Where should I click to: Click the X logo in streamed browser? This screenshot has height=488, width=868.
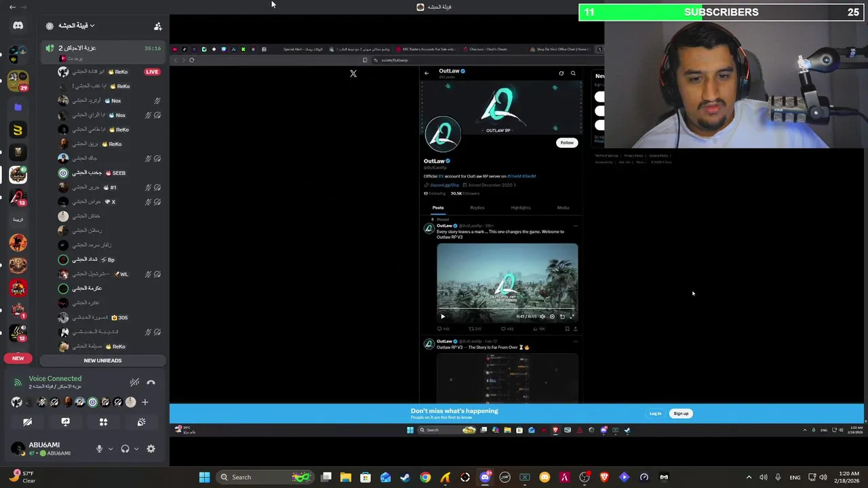point(353,73)
